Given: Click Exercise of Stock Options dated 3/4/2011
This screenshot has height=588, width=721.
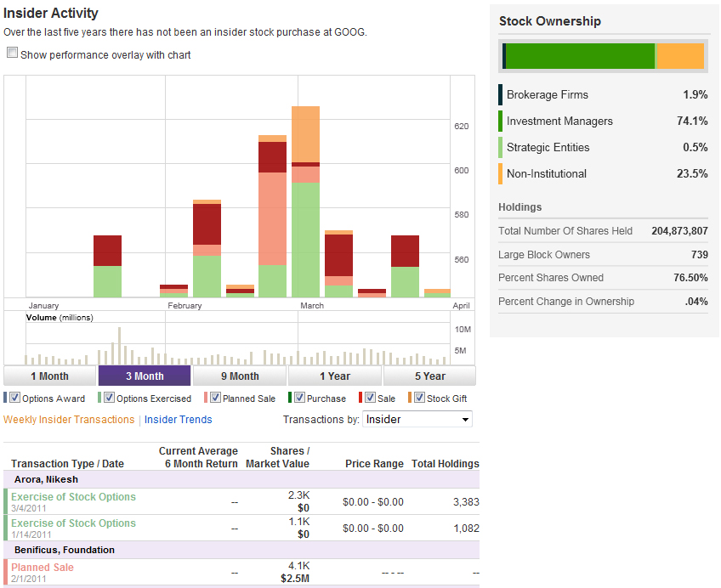Looking at the screenshot, I should click(x=73, y=497).
